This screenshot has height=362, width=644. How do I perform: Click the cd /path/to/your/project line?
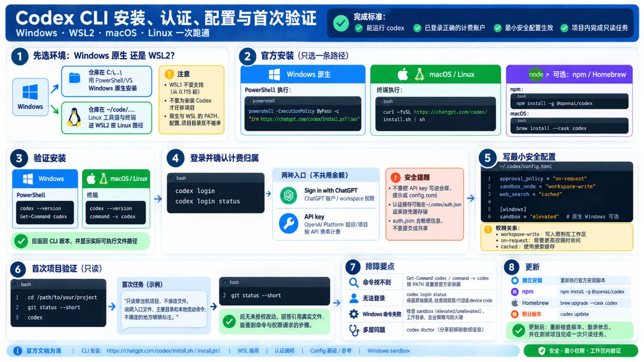tap(62, 297)
